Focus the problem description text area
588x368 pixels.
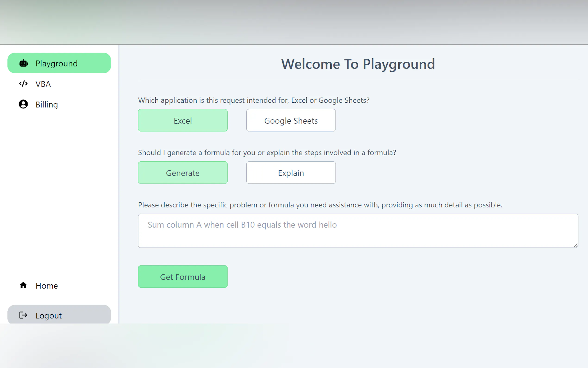[358, 231]
